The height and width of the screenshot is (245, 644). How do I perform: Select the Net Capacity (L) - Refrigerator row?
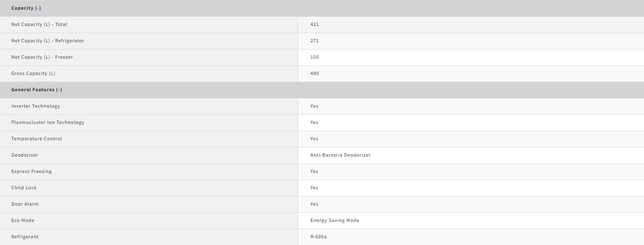[322, 41]
